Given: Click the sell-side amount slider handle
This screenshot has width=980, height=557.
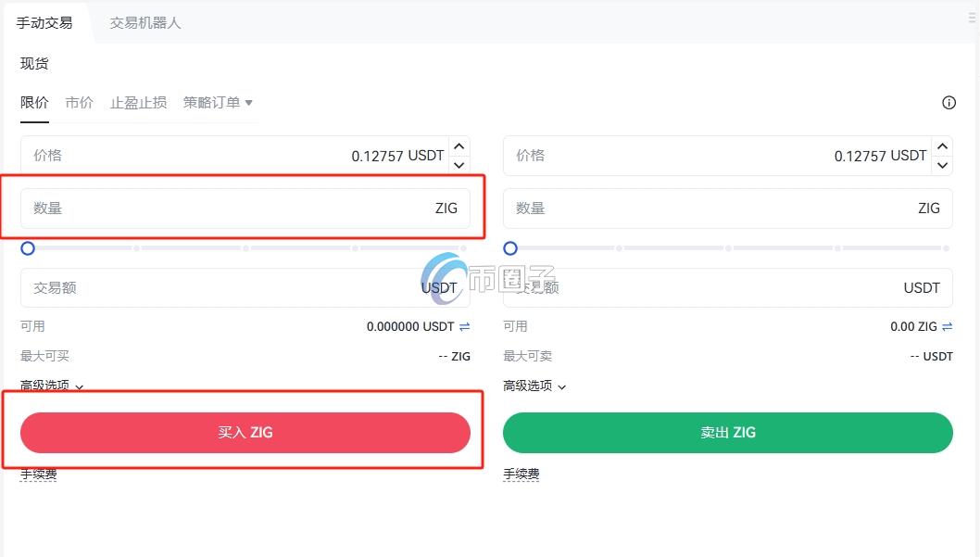Looking at the screenshot, I should (510, 248).
